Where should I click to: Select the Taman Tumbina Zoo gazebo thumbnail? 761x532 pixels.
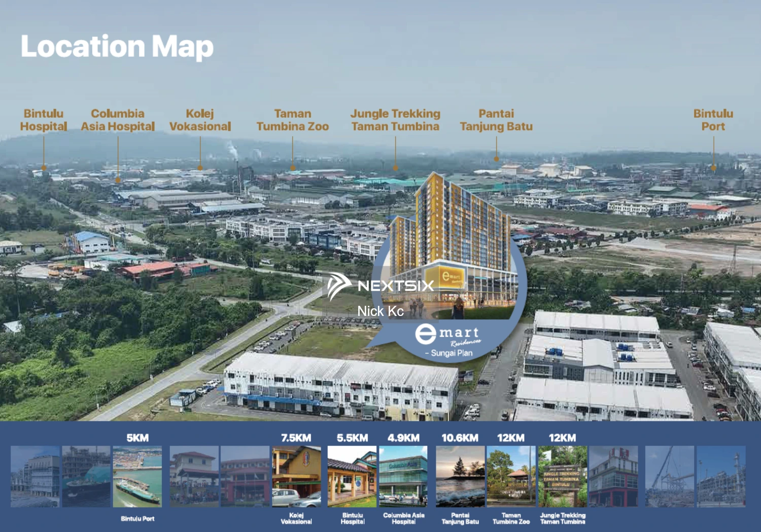click(x=511, y=477)
